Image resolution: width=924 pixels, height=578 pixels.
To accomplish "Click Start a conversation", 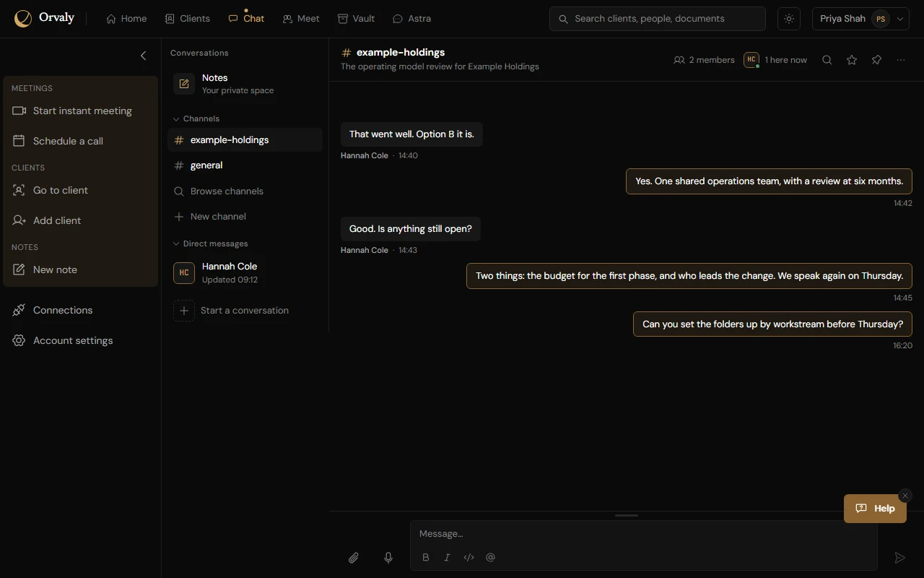I will pyautogui.click(x=245, y=311).
